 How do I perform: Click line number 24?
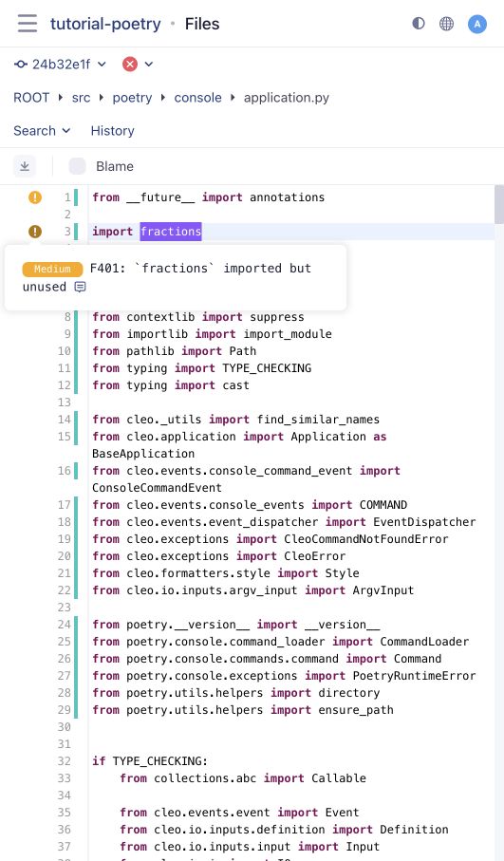click(x=65, y=625)
